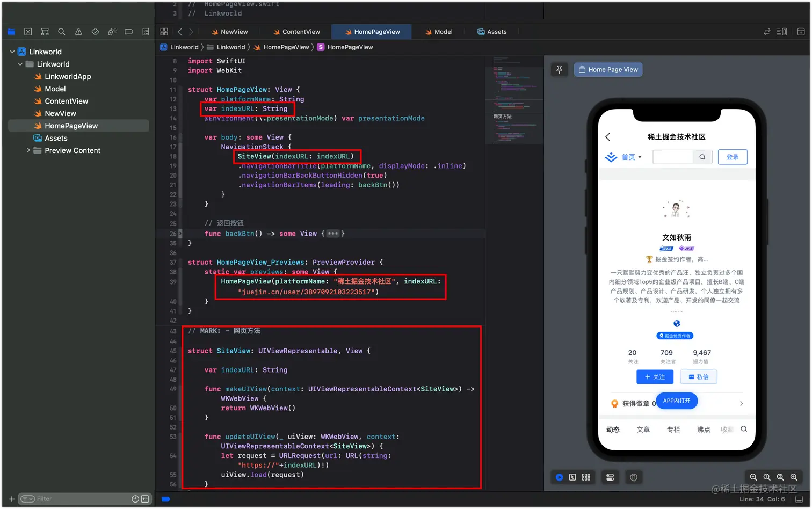
Task: Click Linkworld project in jump bar
Action: (x=179, y=47)
